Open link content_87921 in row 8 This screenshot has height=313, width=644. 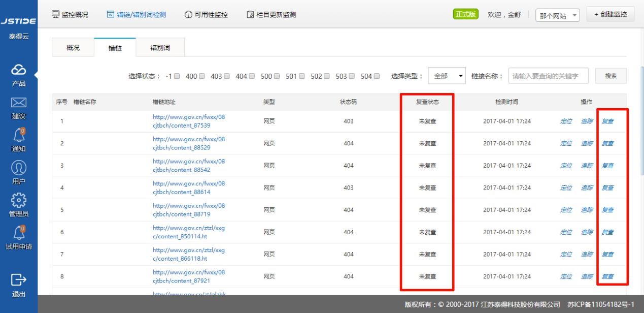tap(189, 276)
